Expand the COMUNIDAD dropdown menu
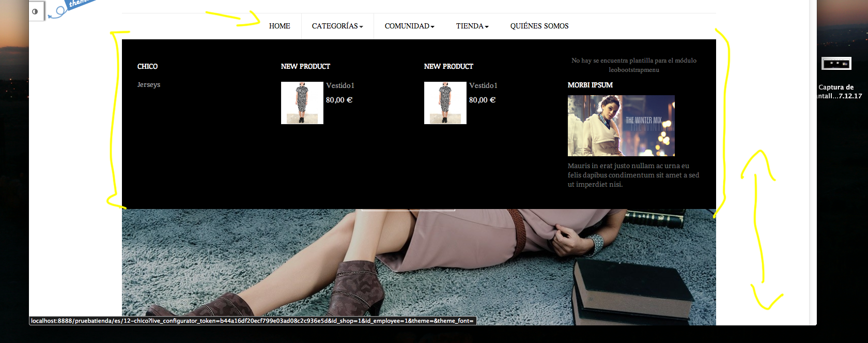The image size is (868, 343). [409, 26]
